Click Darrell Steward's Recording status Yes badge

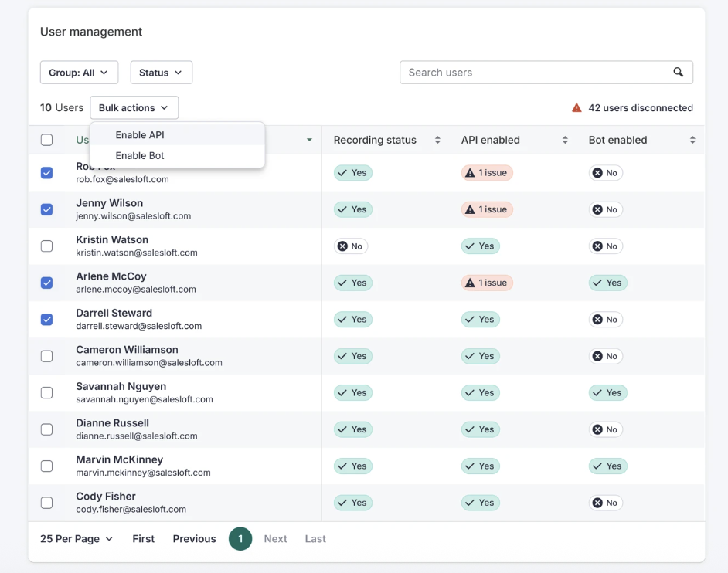[353, 319]
